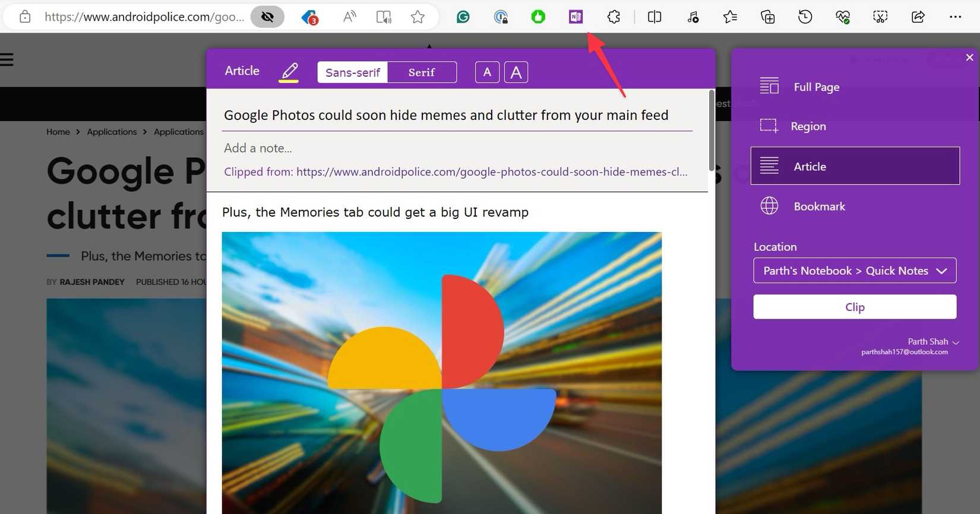Click the tracking prevention eye icon
The height and width of the screenshot is (514, 980).
[267, 17]
